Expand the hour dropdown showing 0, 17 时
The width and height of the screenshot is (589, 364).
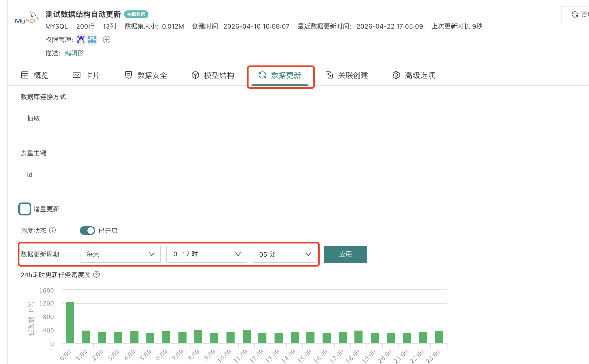[207, 254]
